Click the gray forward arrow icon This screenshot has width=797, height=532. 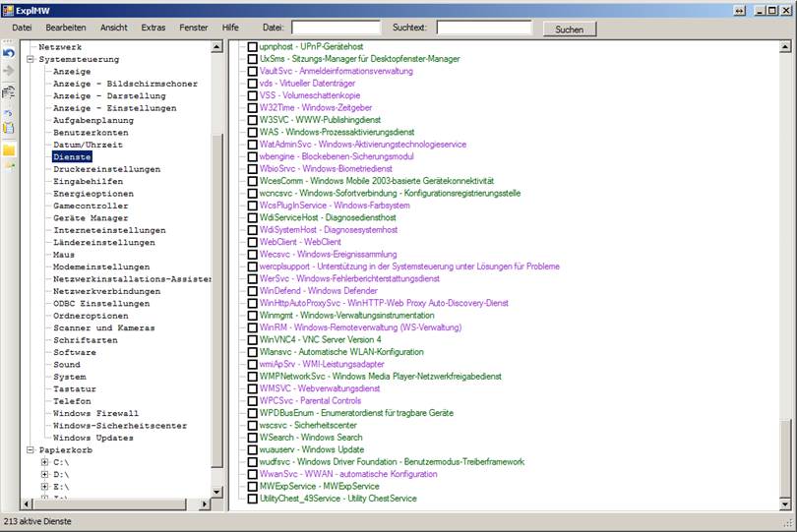coord(9,71)
